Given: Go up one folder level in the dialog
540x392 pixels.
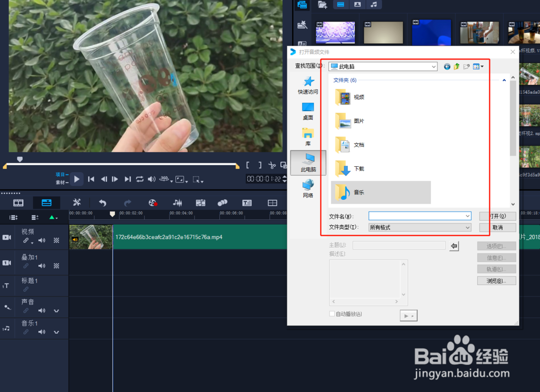Looking at the screenshot, I should (457, 66).
